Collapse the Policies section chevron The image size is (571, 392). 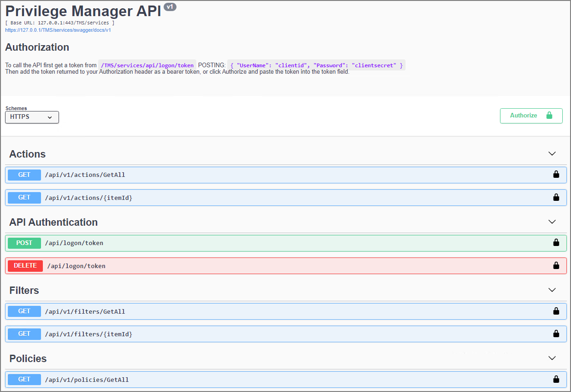[552, 358]
